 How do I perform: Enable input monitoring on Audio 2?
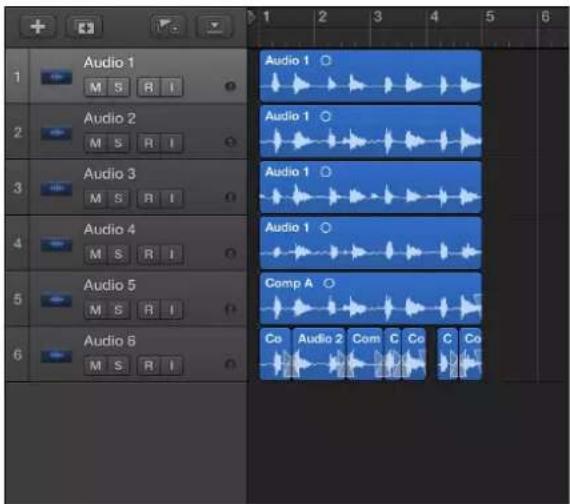[172, 143]
